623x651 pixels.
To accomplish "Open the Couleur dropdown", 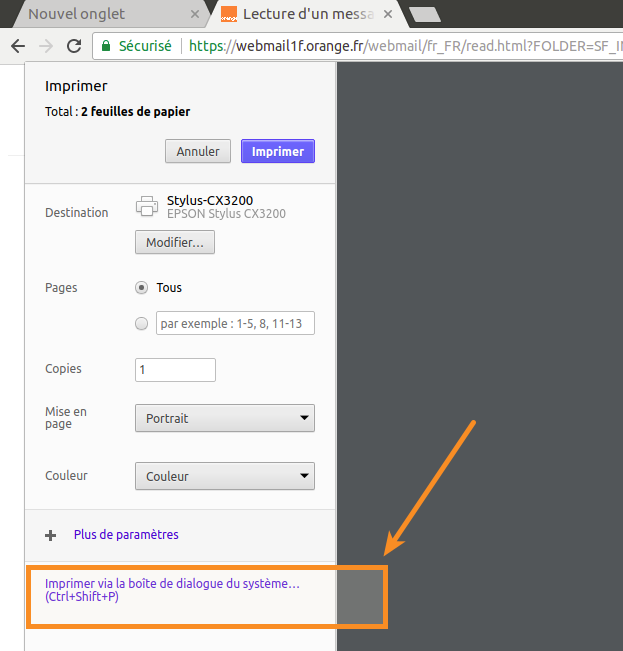I will [x=225, y=476].
